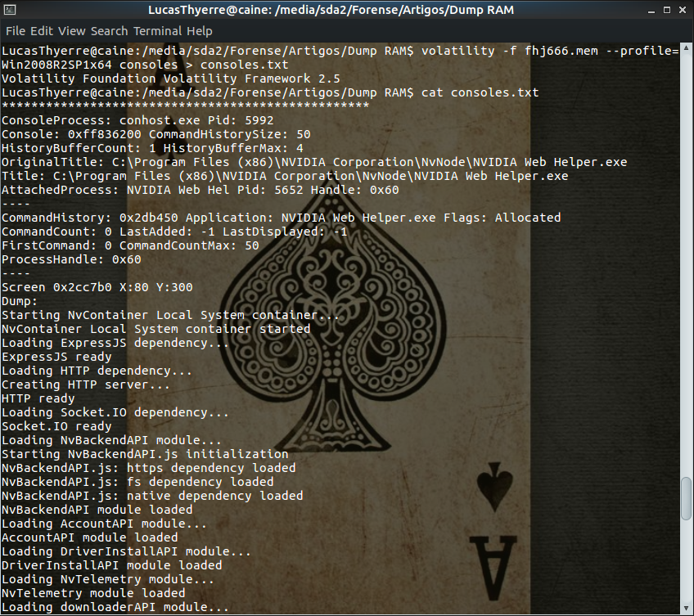Maximize the terminal window

click(666, 10)
